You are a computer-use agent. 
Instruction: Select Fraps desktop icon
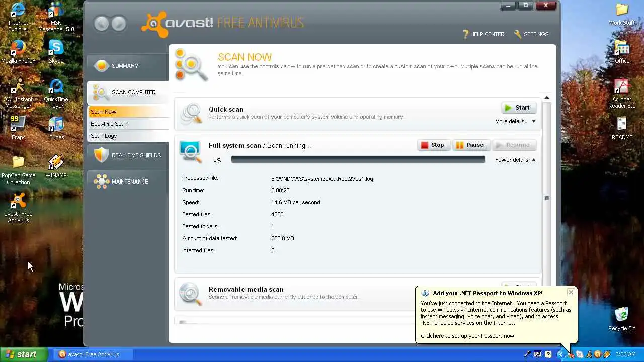pyautogui.click(x=18, y=128)
